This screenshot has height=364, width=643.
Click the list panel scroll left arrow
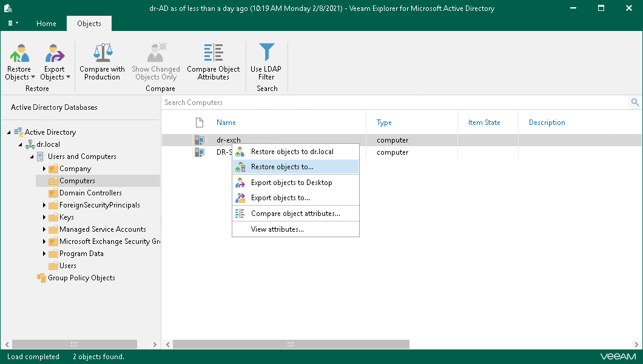pyautogui.click(x=167, y=345)
